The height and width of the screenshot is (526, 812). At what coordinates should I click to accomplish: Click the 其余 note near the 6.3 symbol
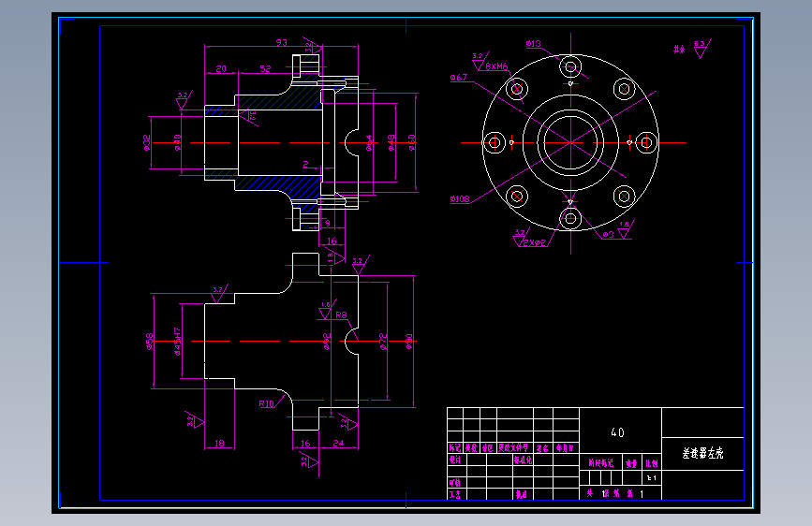(x=679, y=50)
